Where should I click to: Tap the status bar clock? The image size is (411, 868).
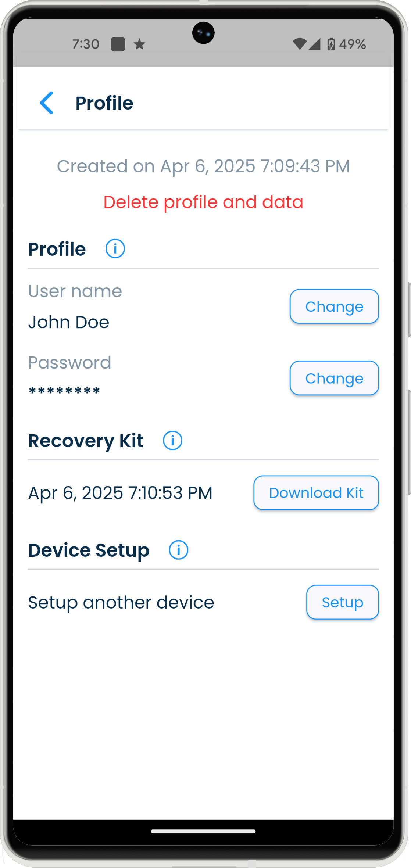[86, 44]
